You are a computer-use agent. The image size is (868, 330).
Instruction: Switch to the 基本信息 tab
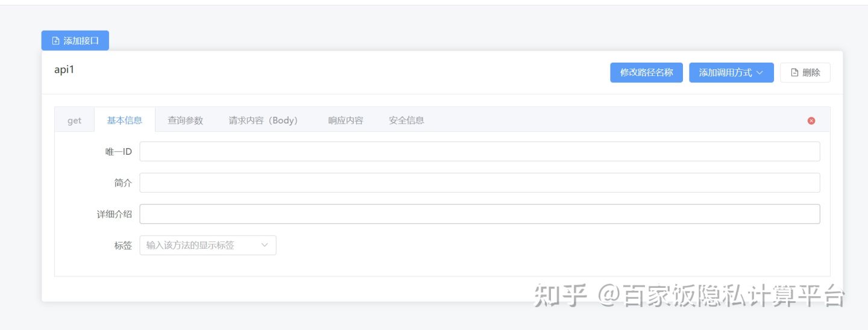click(125, 120)
